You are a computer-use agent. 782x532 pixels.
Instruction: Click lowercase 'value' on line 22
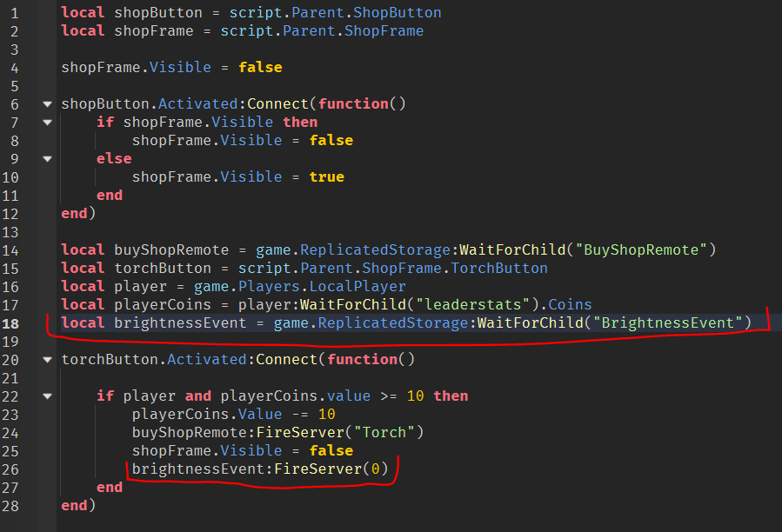pyautogui.click(x=349, y=396)
